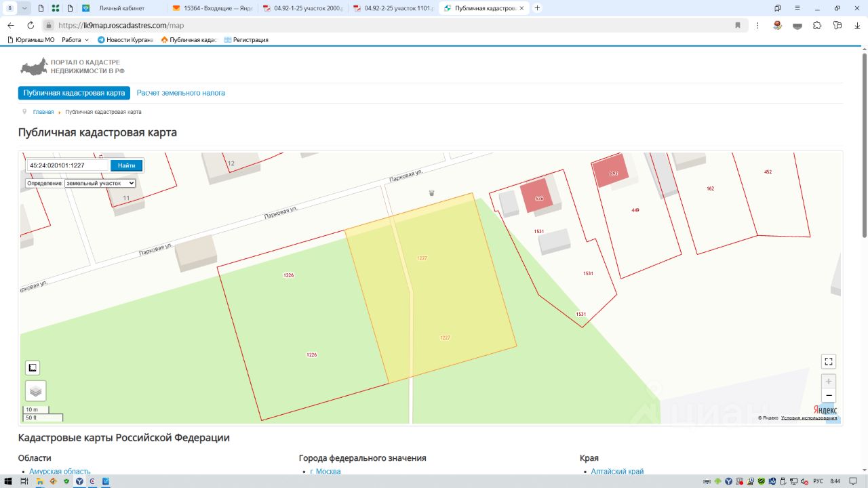Zoom out on the cadastral map
Image resolution: width=868 pixels, height=488 pixels.
828,396
